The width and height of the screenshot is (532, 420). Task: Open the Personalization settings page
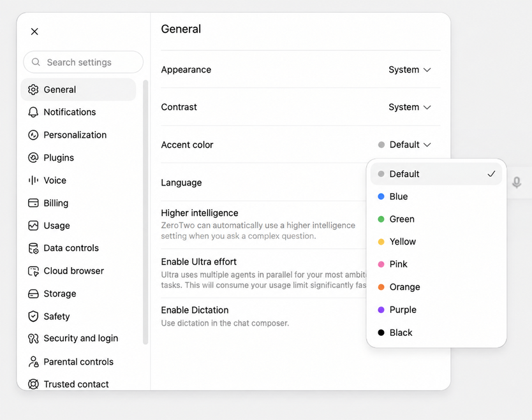[78, 135]
